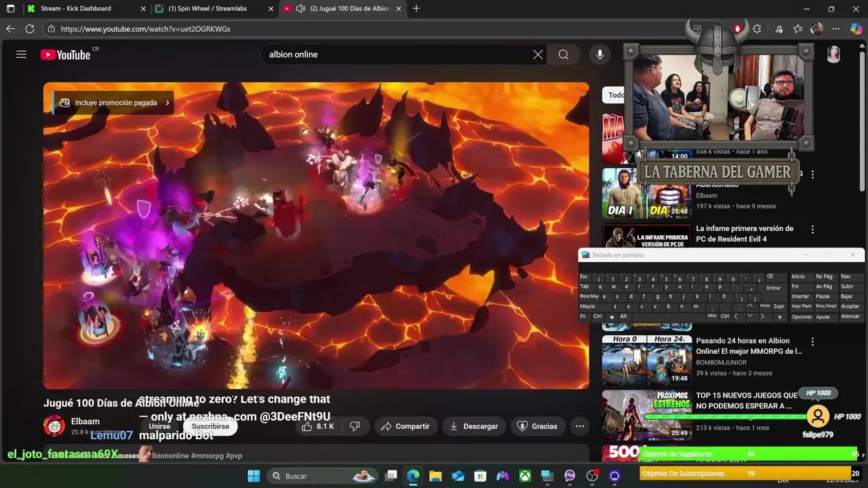This screenshot has height=488, width=868.
Task: Open Task View on the taskbar
Action: click(391, 476)
